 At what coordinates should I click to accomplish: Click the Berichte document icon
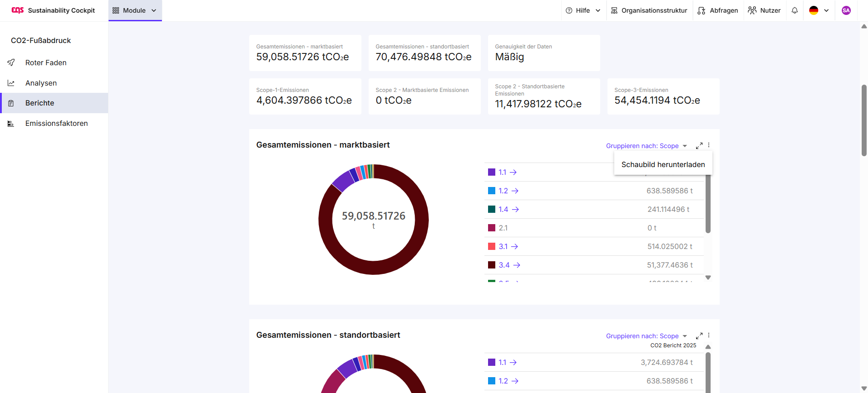tap(11, 103)
